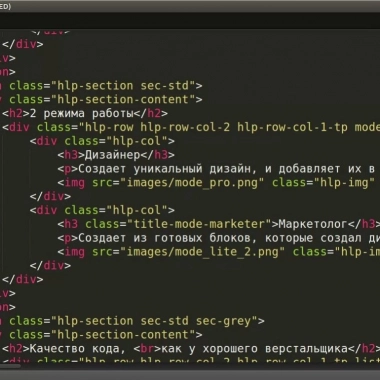Click the "hlp-col" div above the Дизайнер heading

[102, 141]
